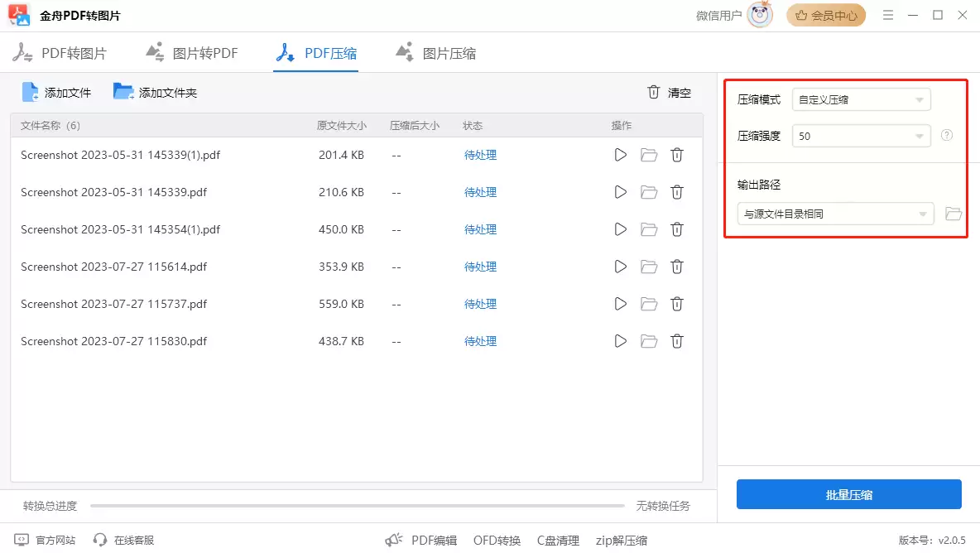Click the 在线客服 headset icon

pos(102,540)
